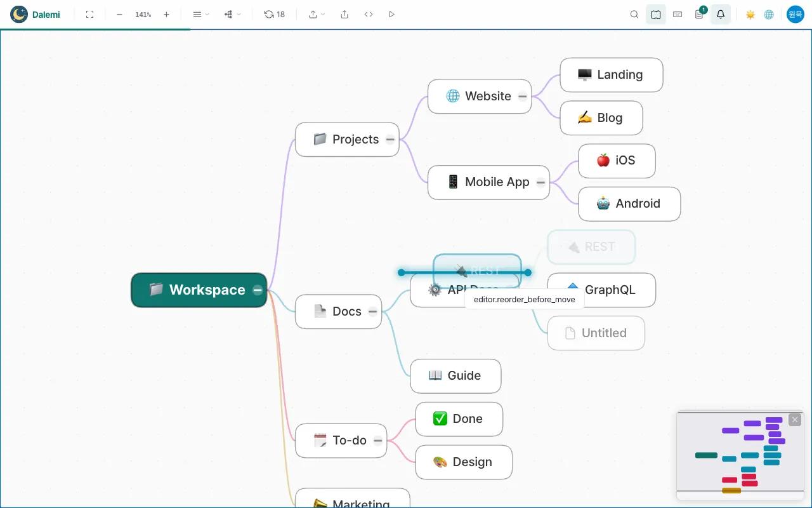Change language with the globe icon
Image resolution: width=812 pixels, height=508 pixels.
769,14
